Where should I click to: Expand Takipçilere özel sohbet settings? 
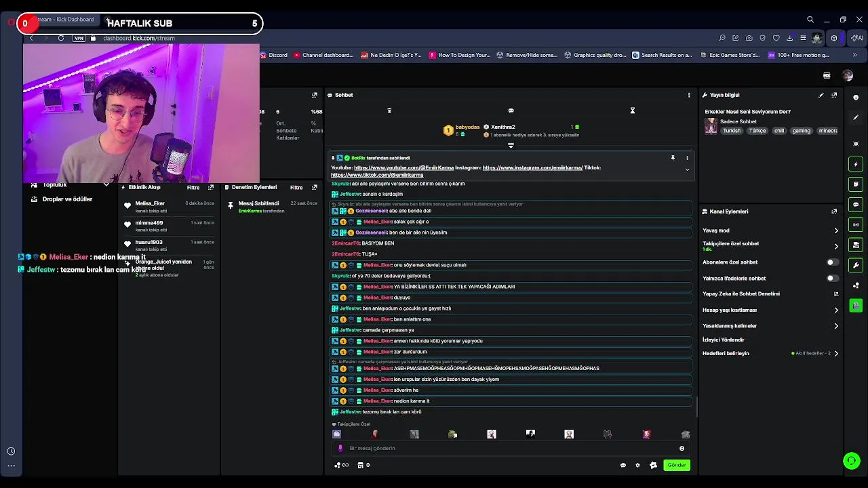point(836,247)
